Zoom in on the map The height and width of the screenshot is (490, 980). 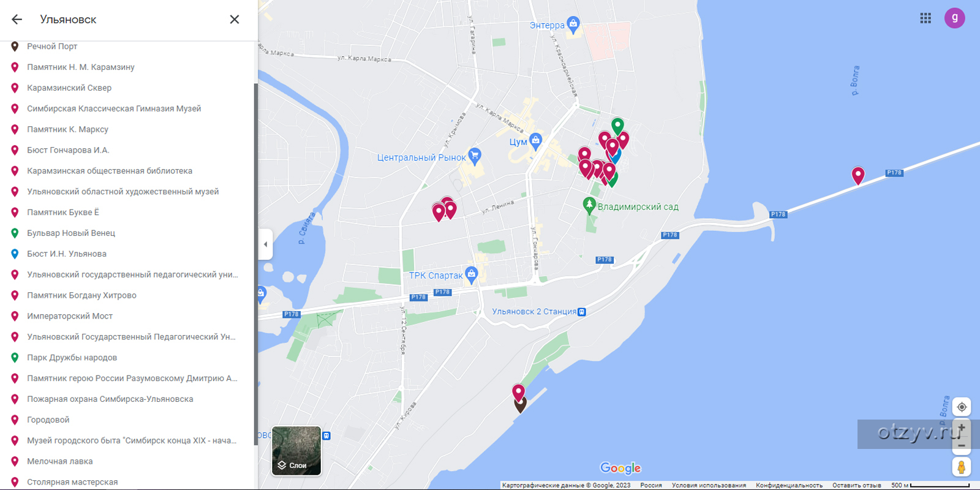pyautogui.click(x=962, y=428)
